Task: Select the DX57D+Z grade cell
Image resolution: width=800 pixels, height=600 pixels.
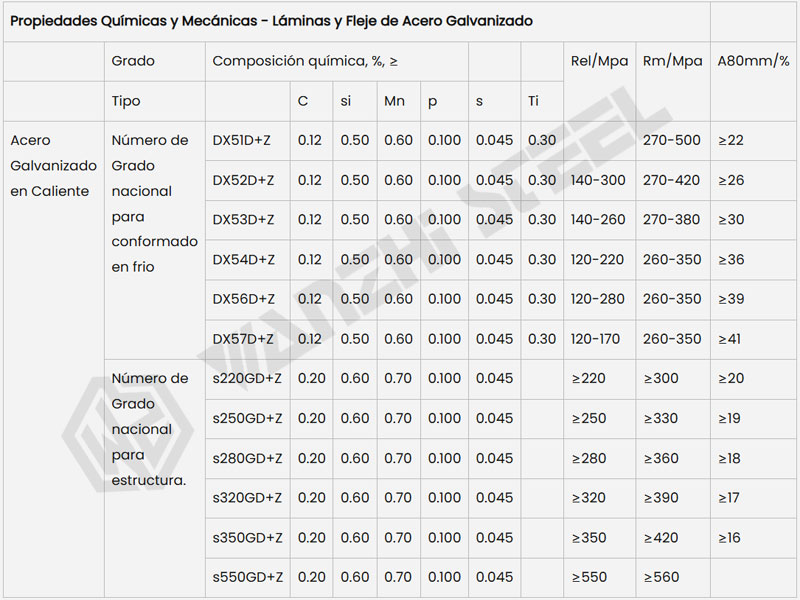Action: pos(247,339)
